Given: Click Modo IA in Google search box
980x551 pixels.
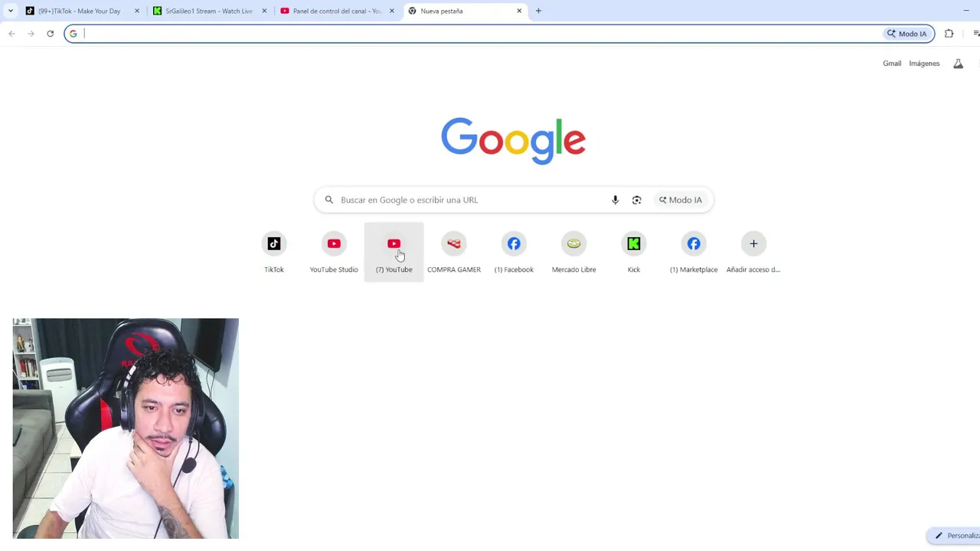Looking at the screenshot, I should click(x=681, y=200).
